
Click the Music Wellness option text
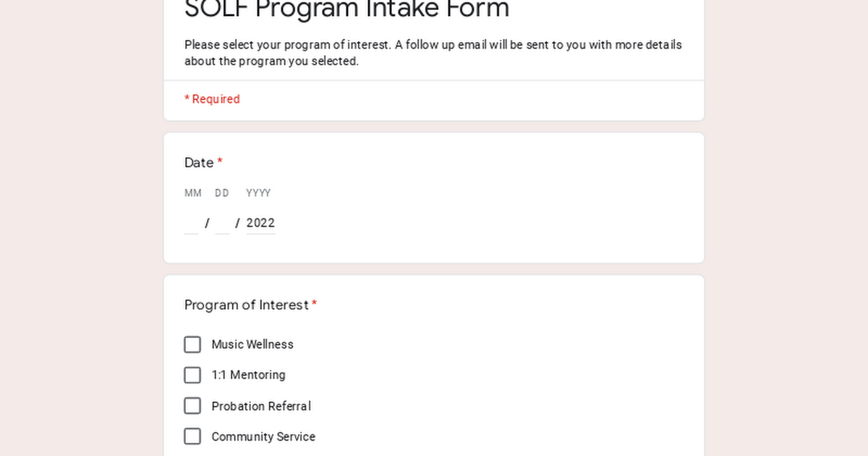pyautogui.click(x=252, y=345)
